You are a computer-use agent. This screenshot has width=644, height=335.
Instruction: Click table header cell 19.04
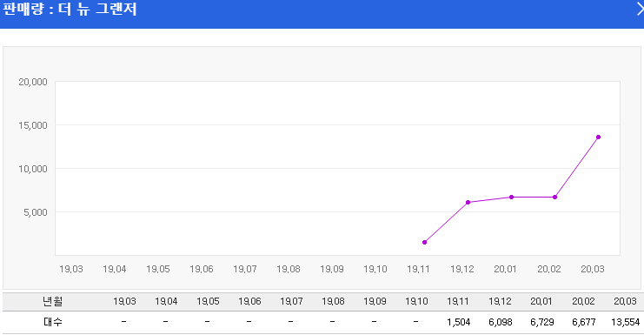point(166,301)
